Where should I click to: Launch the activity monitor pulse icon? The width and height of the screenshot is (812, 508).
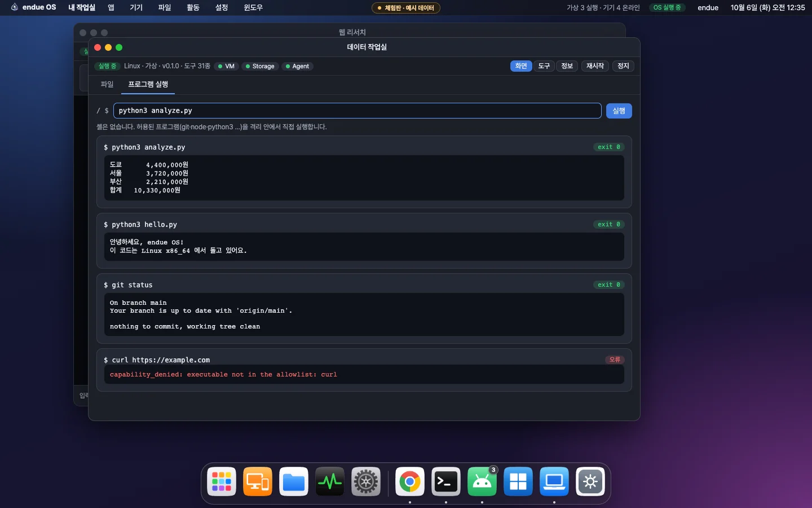(330, 481)
